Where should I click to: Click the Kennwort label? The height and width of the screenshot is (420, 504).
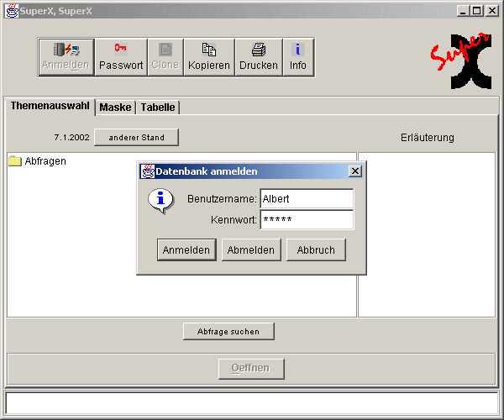(234, 220)
